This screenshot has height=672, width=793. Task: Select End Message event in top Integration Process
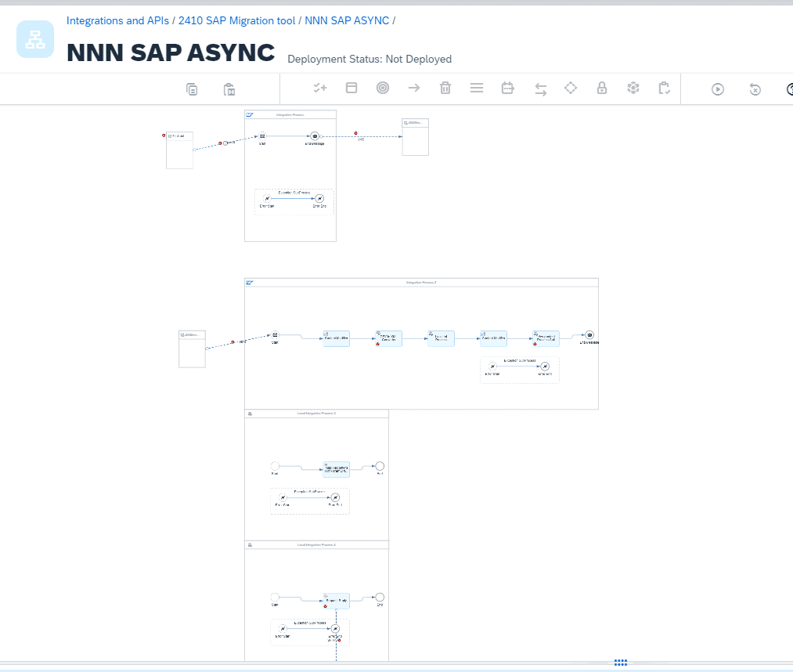[315, 136]
